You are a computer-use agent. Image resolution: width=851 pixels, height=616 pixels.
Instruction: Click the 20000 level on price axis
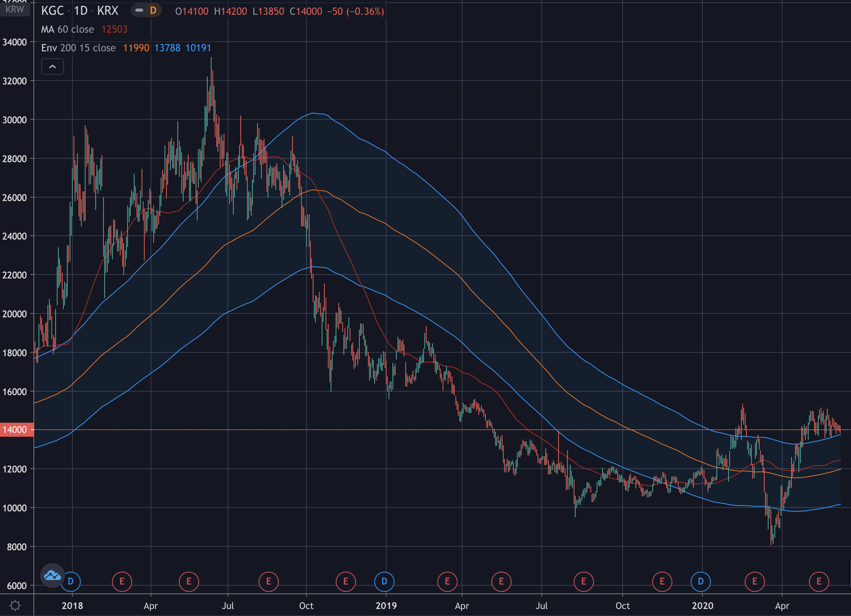pos(15,314)
